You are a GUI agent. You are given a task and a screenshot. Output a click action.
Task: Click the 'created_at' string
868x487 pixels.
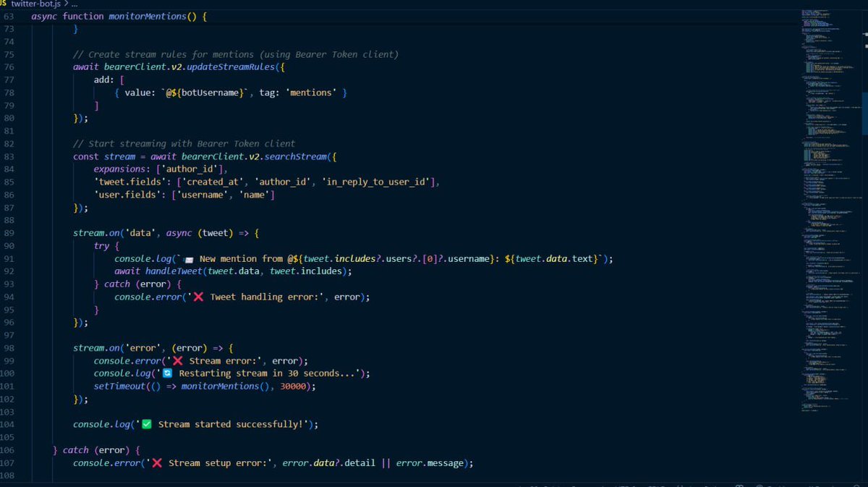pyautogui.click(x=213, y=182)
